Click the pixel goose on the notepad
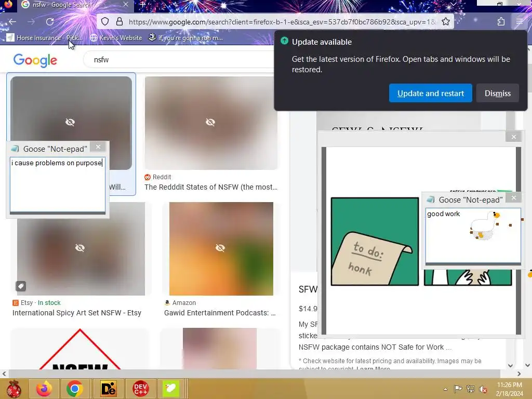The width and height of the screenshot is (532, 399). tap(486, 225)
